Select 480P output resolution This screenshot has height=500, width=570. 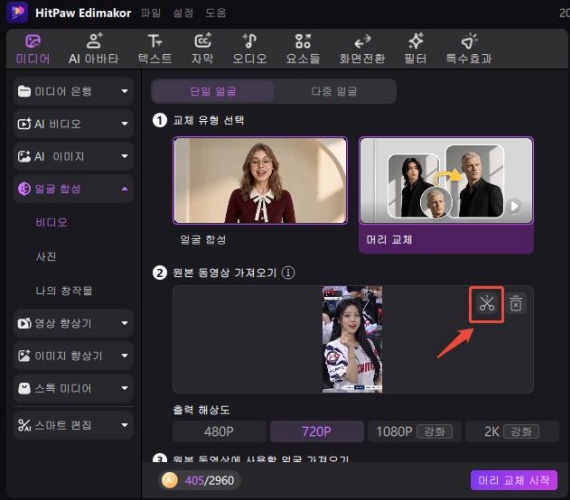[219, 432]
